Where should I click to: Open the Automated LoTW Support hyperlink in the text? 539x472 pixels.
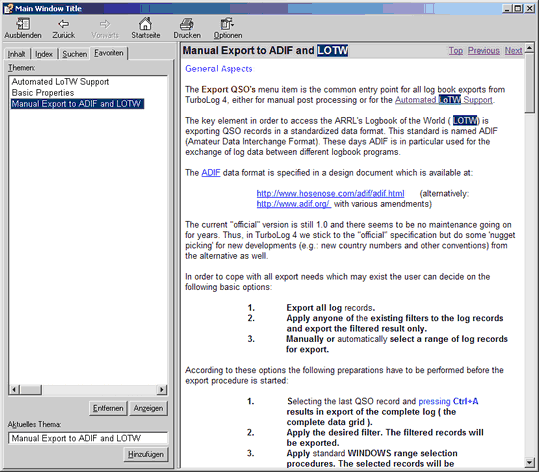click(x=444, y=100)
